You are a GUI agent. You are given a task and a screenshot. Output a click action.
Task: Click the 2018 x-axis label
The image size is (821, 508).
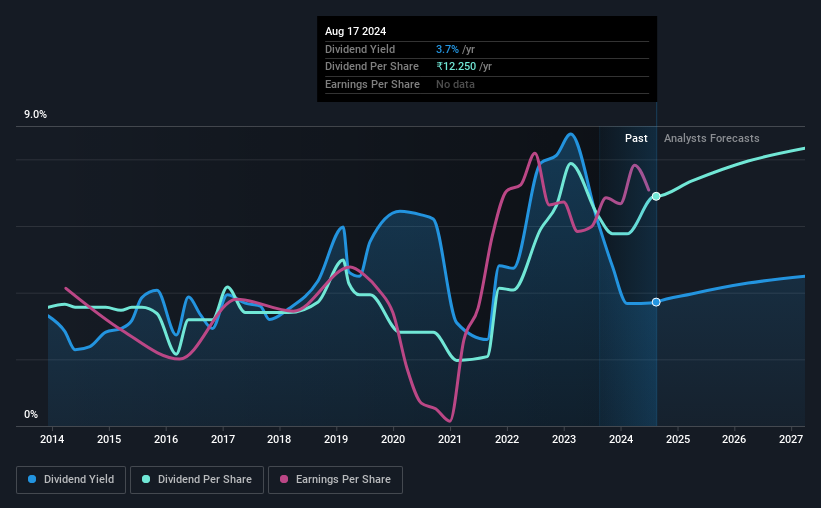[x=279, y=439]
